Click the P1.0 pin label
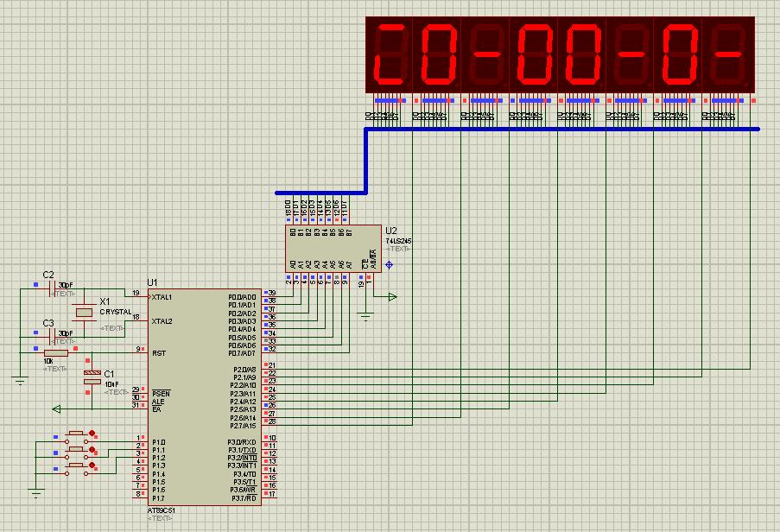This screenshot has width=780, height=532. click(159, 442)
